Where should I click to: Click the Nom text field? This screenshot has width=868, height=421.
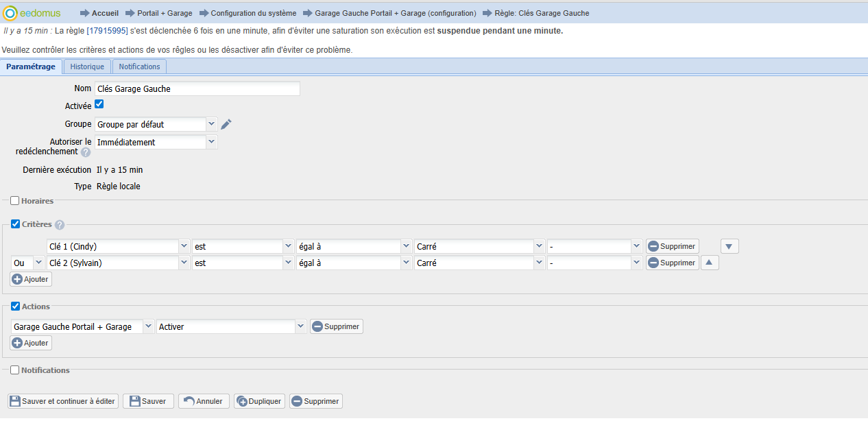coord(197,88)
